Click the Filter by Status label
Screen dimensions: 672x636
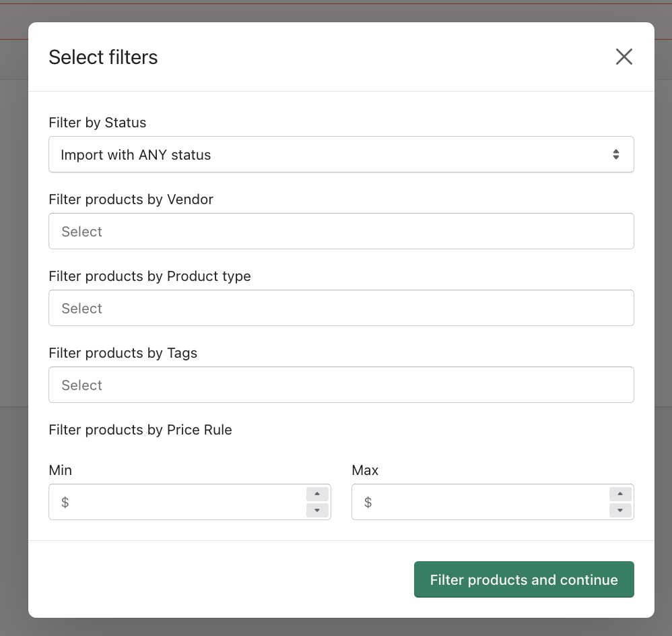(x=98, y=123)
